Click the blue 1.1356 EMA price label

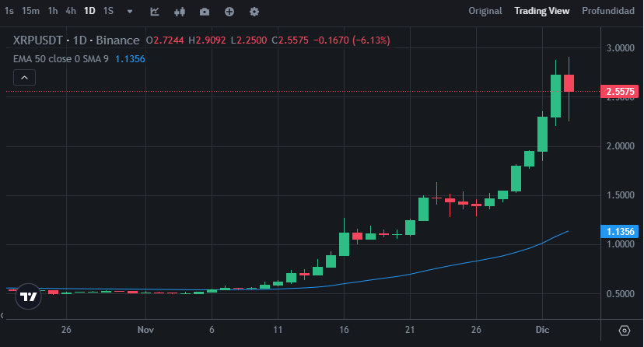pos(619,232)
